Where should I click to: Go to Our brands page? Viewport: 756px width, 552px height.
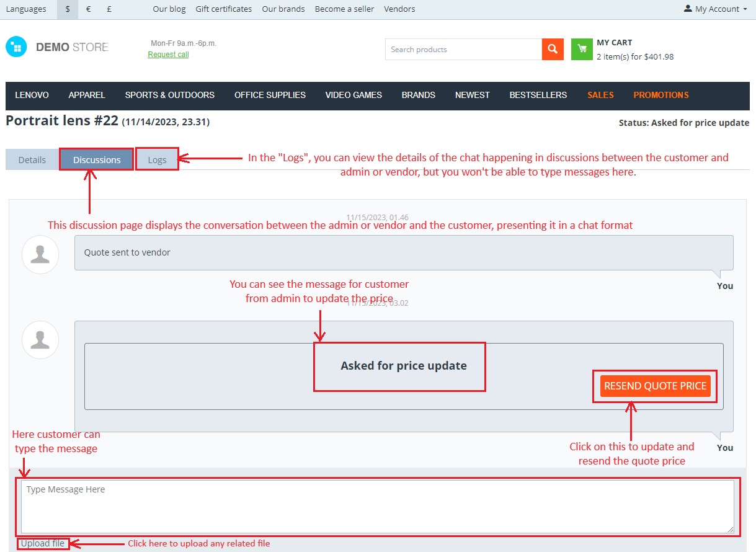(x=283, y=9)
